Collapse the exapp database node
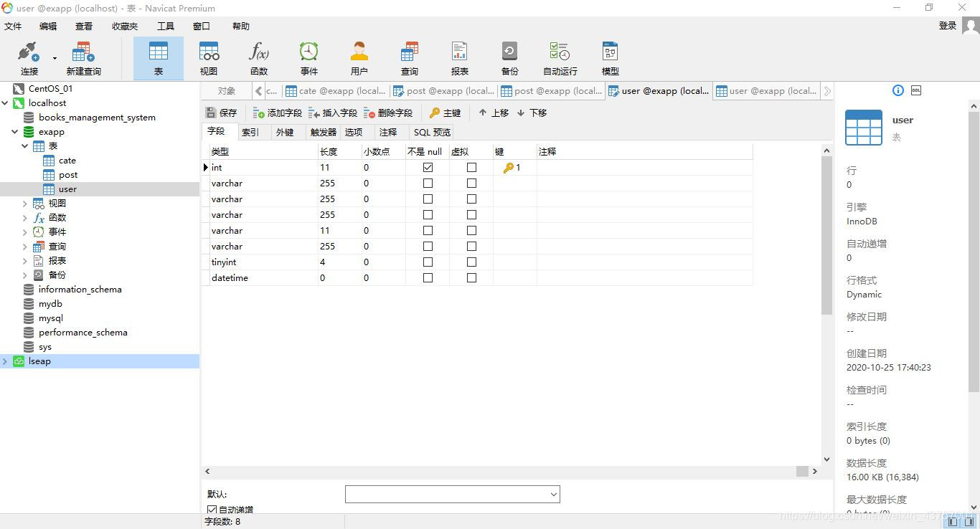 15,132
